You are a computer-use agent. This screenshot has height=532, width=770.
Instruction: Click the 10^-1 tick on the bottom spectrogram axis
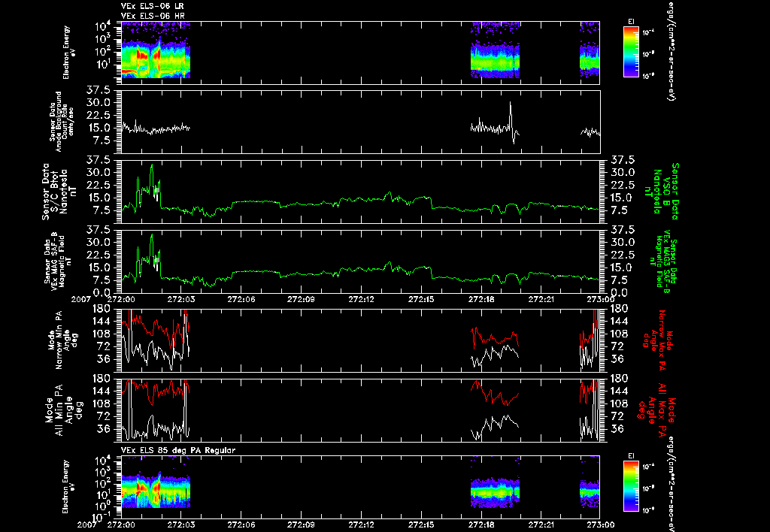(x=102, y=517)
